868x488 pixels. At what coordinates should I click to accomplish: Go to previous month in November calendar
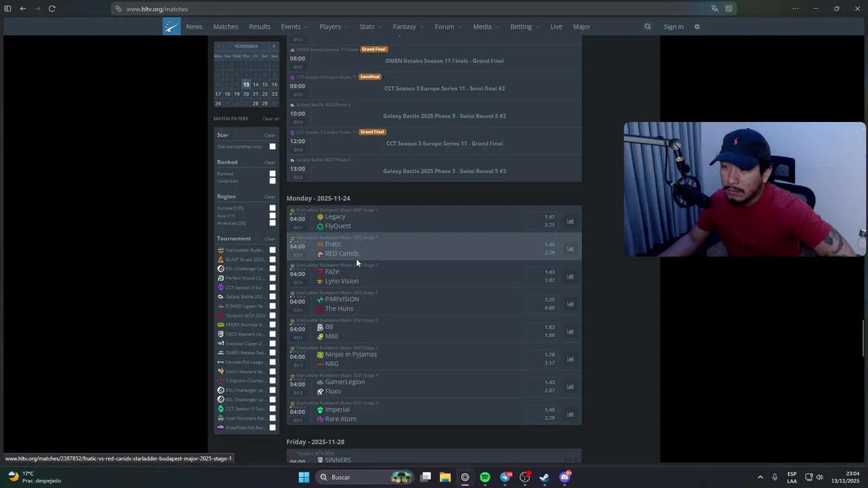(218, 46)
